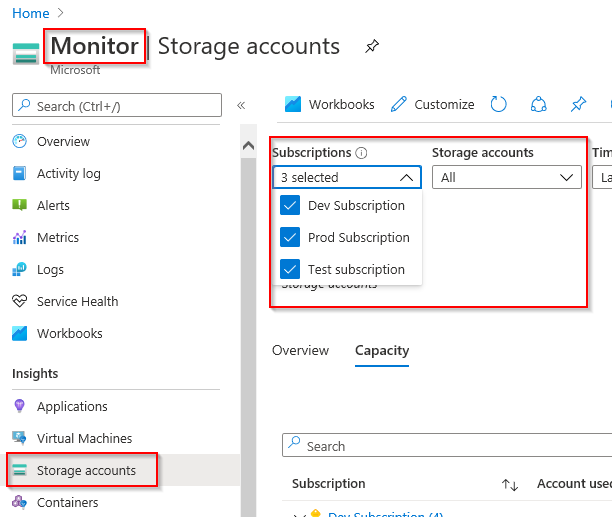Select the Capacity tab

(x=382, y=350)
